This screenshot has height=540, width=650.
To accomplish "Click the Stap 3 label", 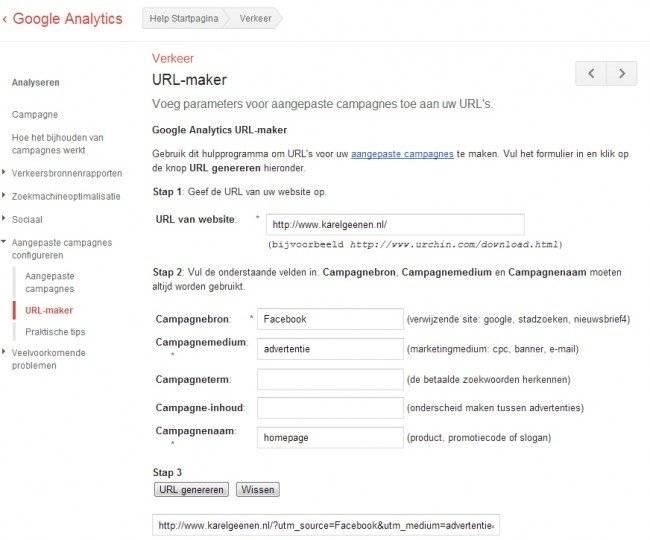I will [167, 472].
